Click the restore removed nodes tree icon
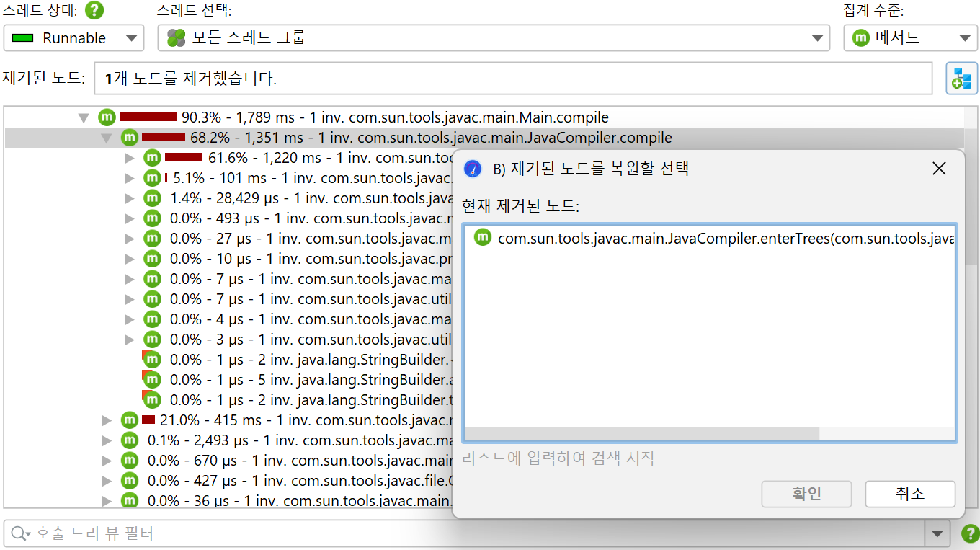Image resolution: width=980 pixels, height=550 pixels. (961, 79)
